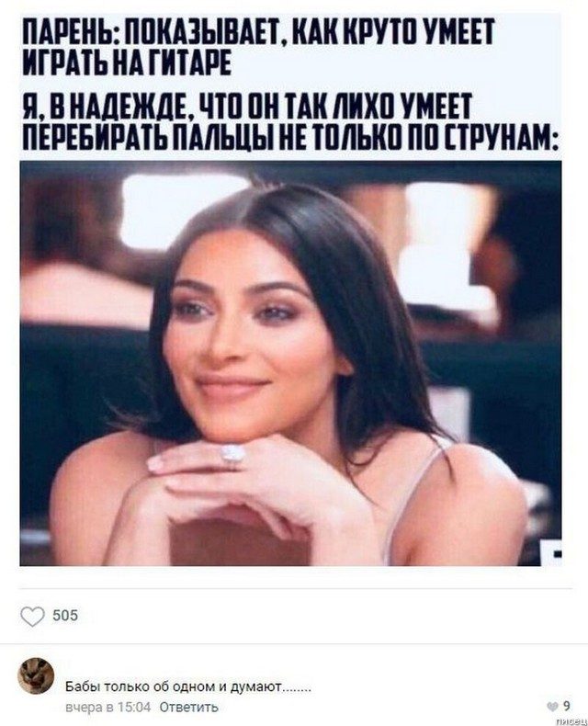588x726 pixels.
Task: Open the comment's 9 likes count
Action: [x=566, y=706]
